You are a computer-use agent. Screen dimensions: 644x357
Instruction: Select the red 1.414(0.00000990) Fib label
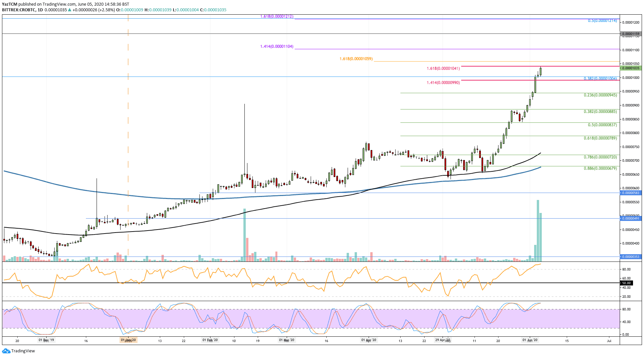[443, 83]
